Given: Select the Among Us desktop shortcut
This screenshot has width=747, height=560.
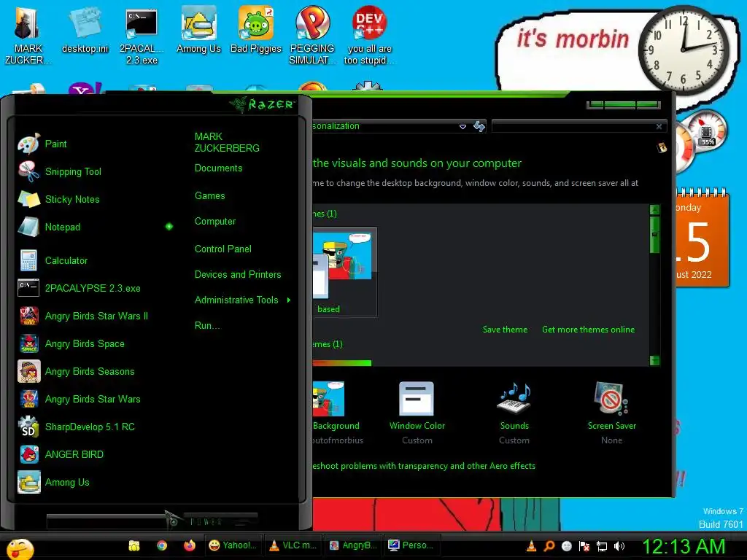Looking at the screenshot, I should 198,29.
